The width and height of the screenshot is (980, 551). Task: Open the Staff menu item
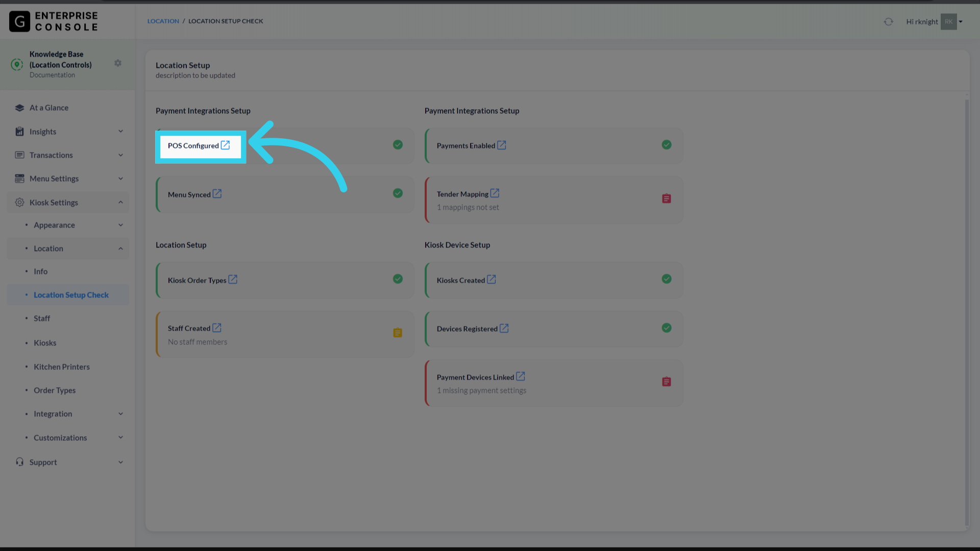(x=42, y=318)
